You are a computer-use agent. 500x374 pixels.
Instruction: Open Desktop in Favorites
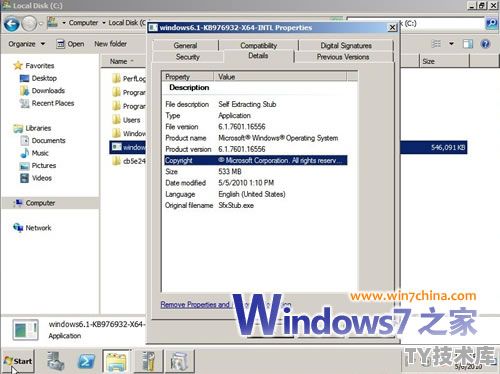tap(38, 78)
